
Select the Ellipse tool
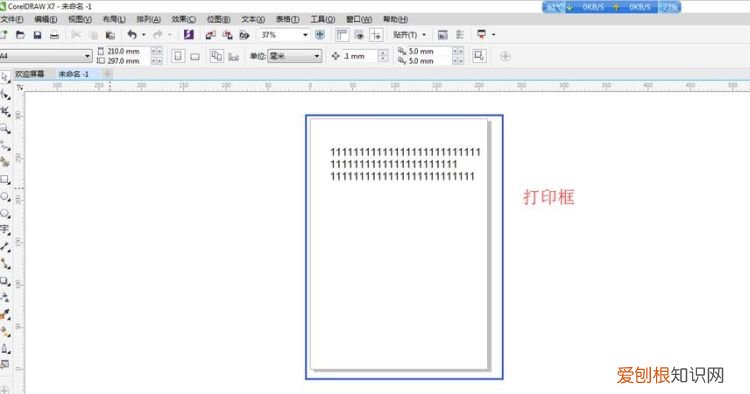click(x=5, y=197)
